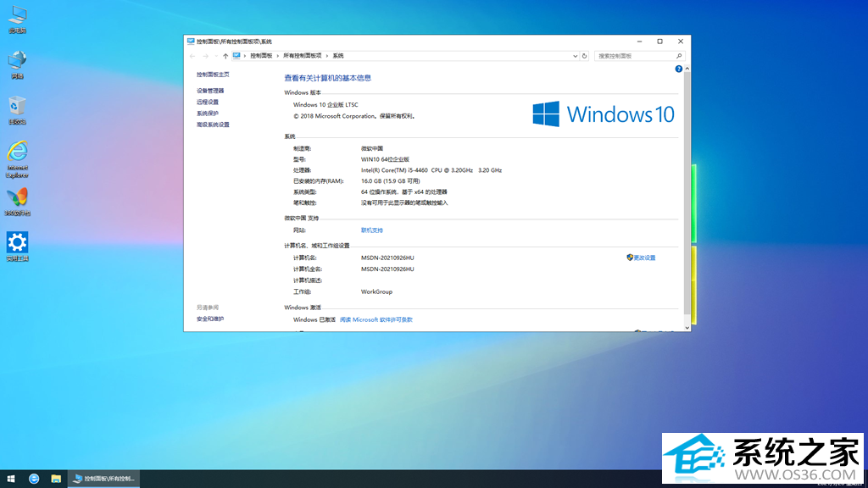The image size is (868, 488).
Task: Click the control panel title bar icon
Action: [x=191, y=42]
